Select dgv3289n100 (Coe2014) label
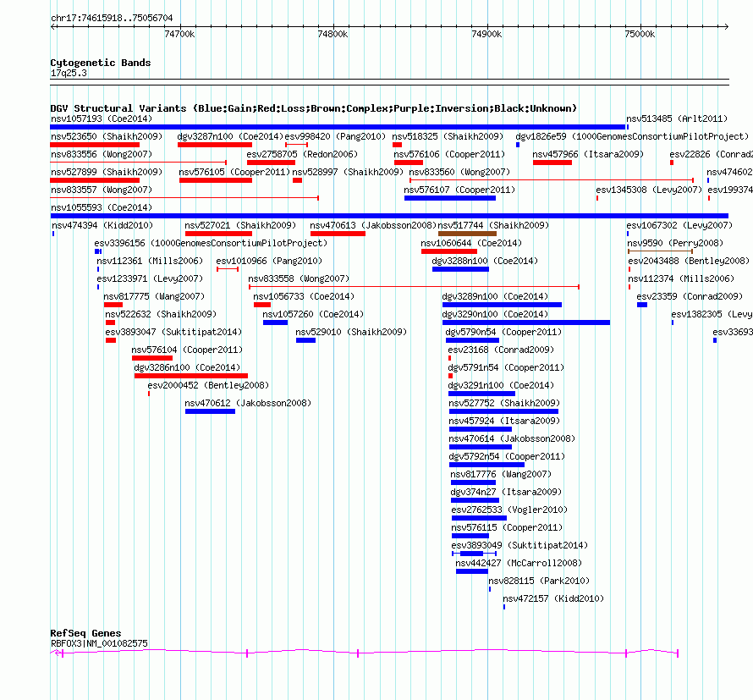The height and width of the screenshot is (700, 753). pyautogui.click(x=495, y=296)
